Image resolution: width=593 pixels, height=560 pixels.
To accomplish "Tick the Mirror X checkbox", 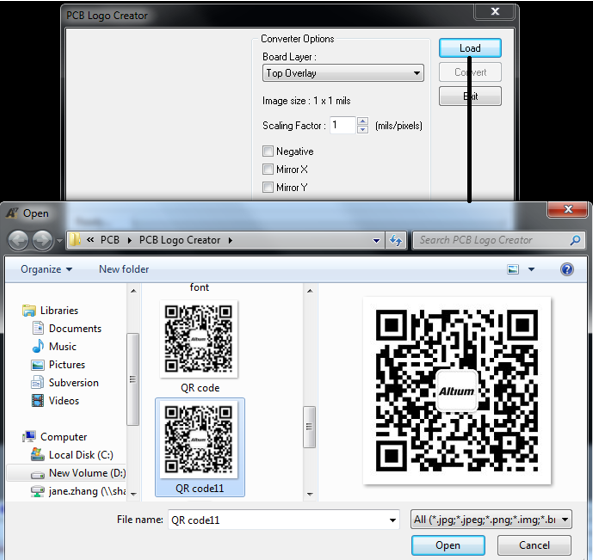I will [268, 169].
